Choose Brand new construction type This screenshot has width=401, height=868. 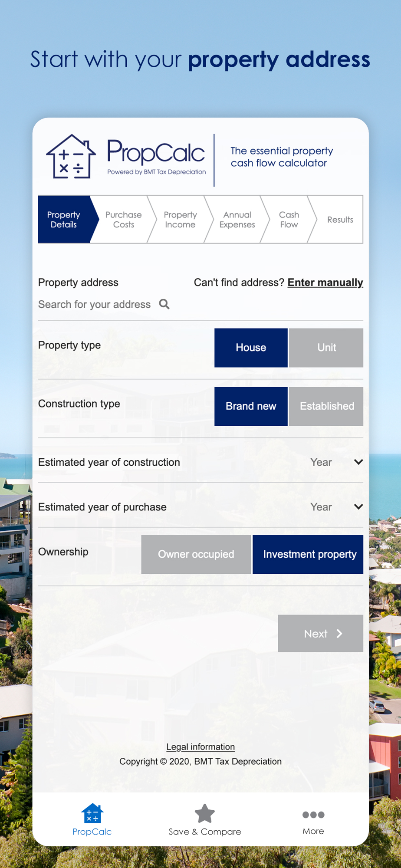click(251, 406)
